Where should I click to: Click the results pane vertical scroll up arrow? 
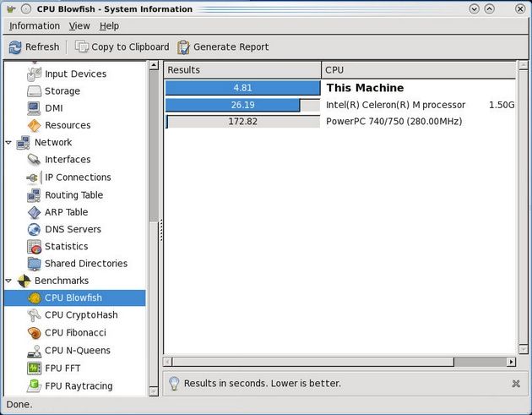(x=523, y=65)
